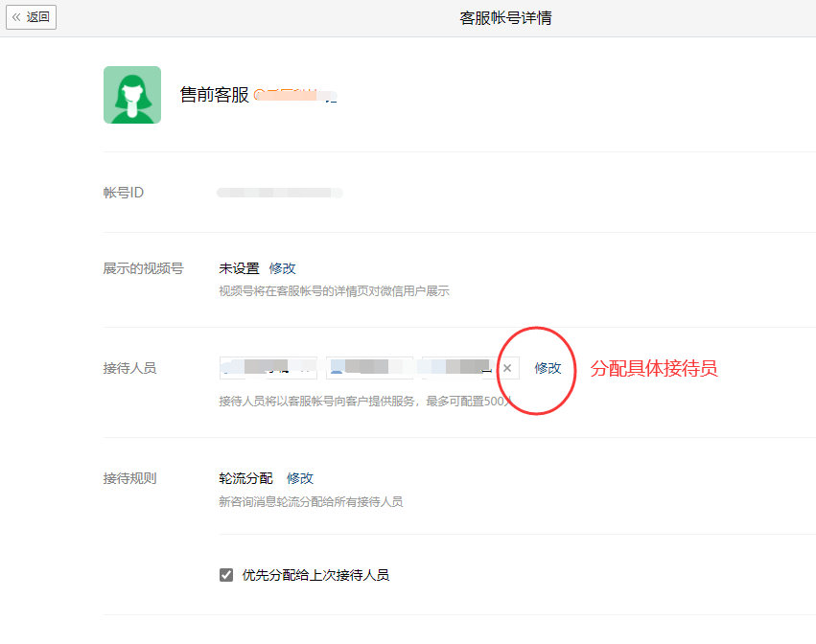Click 修改 to change 接待人员
Viewport: 816px width, 644px height.
(x=548, y=368)
